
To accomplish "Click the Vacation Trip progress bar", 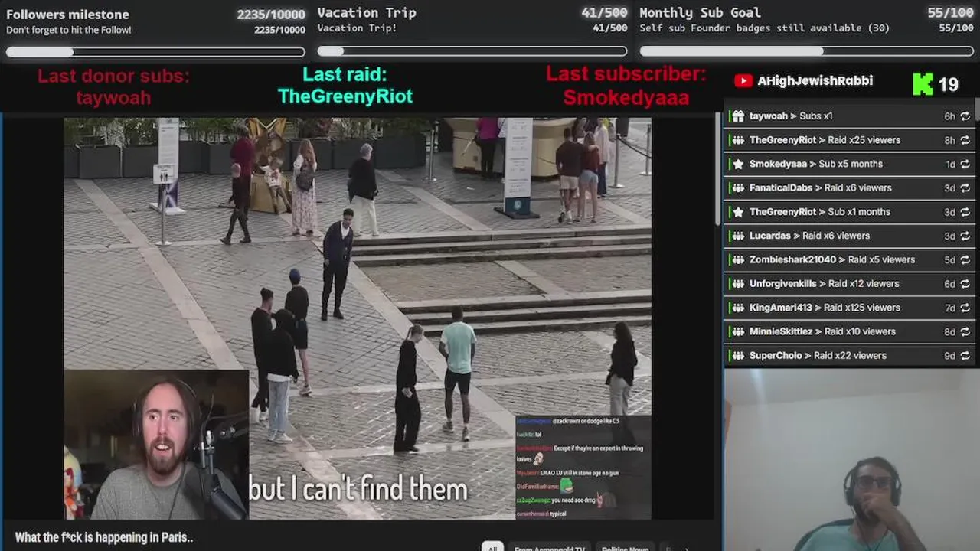I will coord(472,51).
